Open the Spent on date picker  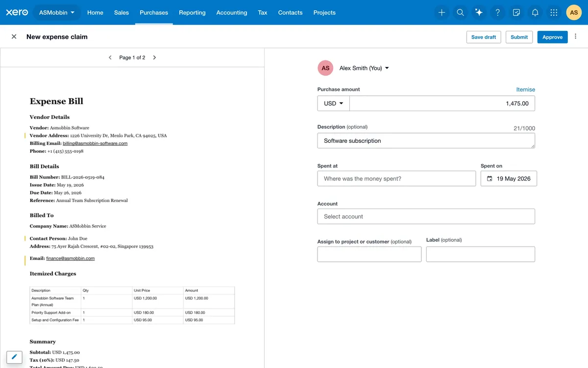coord(509,179)
